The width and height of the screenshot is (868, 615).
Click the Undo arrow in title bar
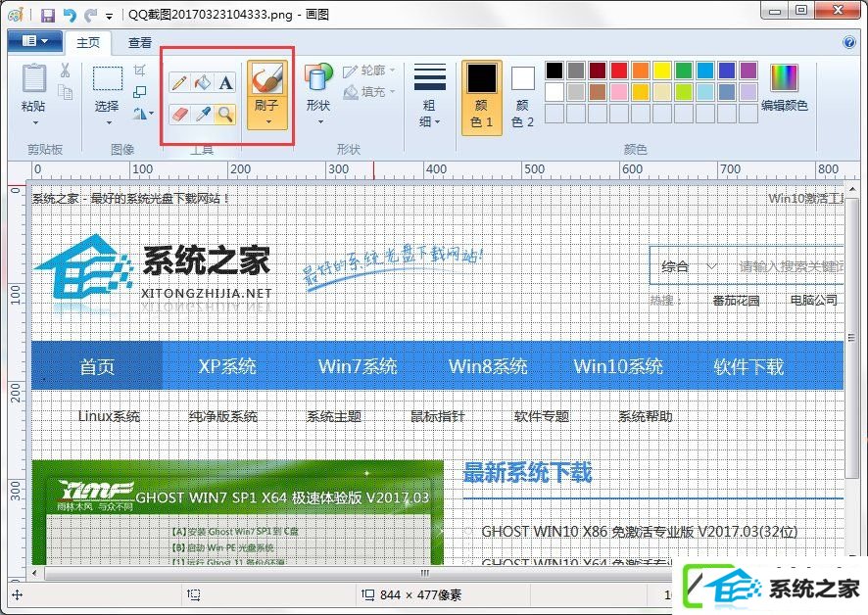[69, 15]
